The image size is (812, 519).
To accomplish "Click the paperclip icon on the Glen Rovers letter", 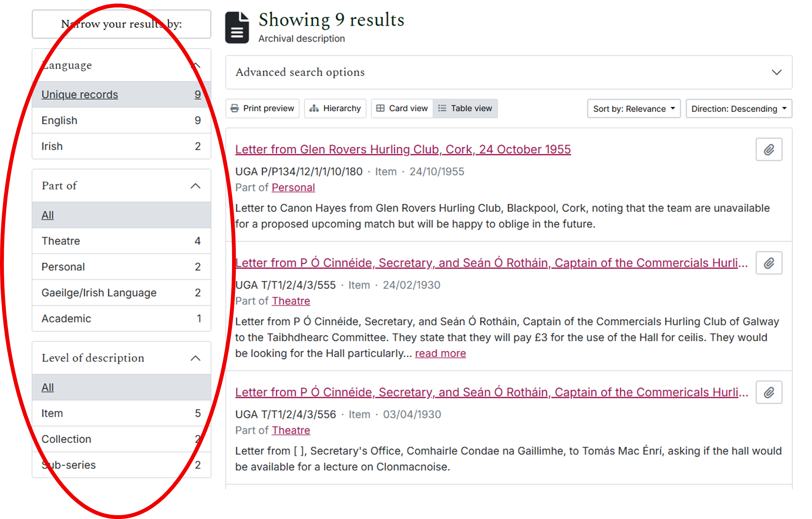I will tap(768, 149).
